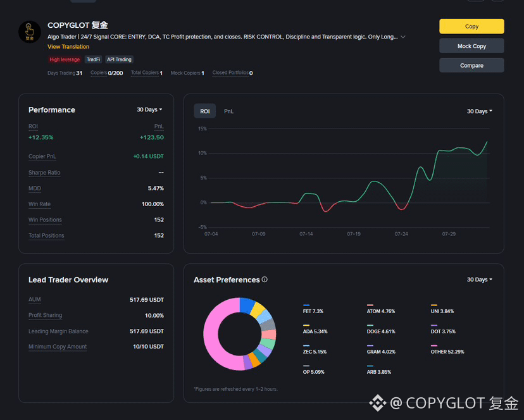Click the Binance logo in the watermark

(x=378, y=403)
